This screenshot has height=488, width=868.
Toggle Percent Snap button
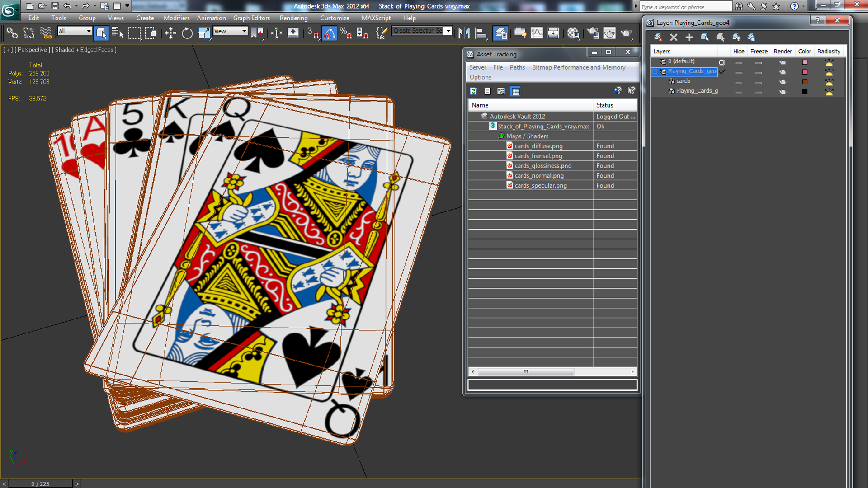tap(346, 33)
